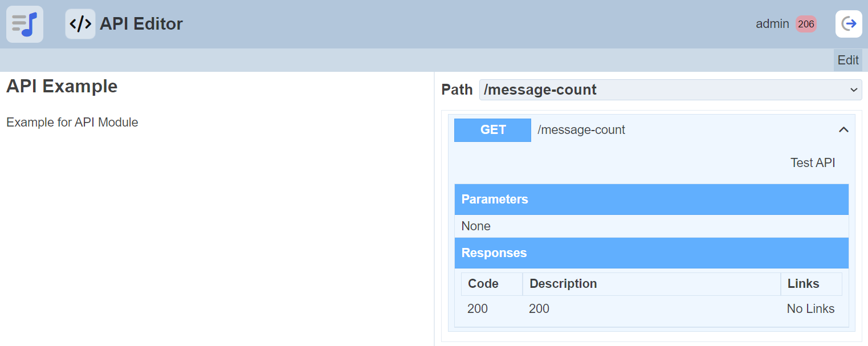Collapse the GET endpoint chevron
The width and height of the screenshot is (868, 346).
click(843, 130)
